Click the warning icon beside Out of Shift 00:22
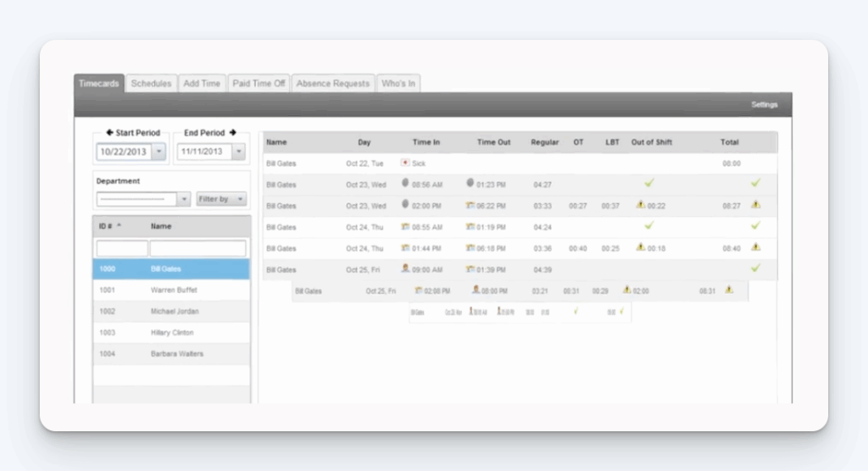Screen dimensions: 868x471 point(641,205)
